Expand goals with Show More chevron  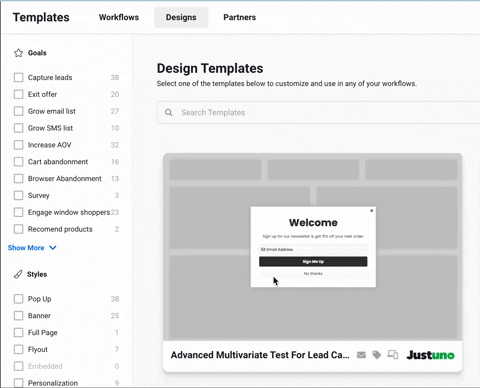click(53, 248)
